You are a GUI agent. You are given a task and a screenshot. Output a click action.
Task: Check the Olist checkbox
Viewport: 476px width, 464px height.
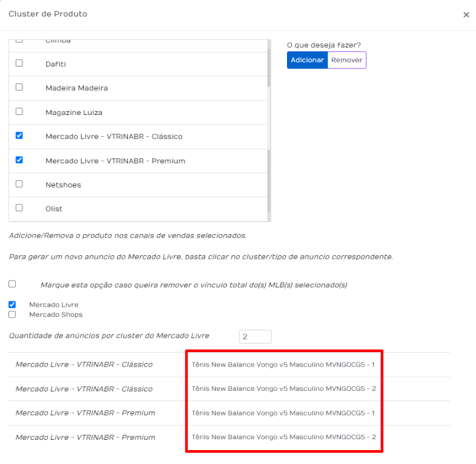click(19, 208)
